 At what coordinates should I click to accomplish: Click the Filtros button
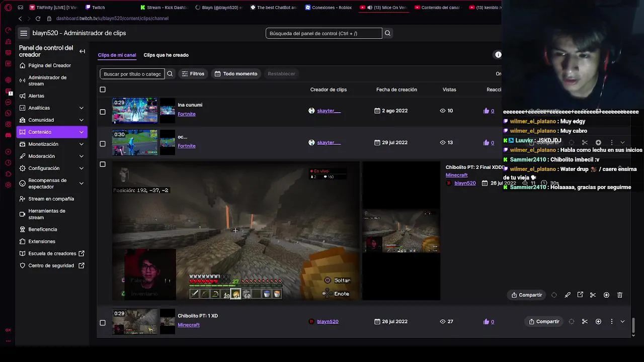pos(193,74)
